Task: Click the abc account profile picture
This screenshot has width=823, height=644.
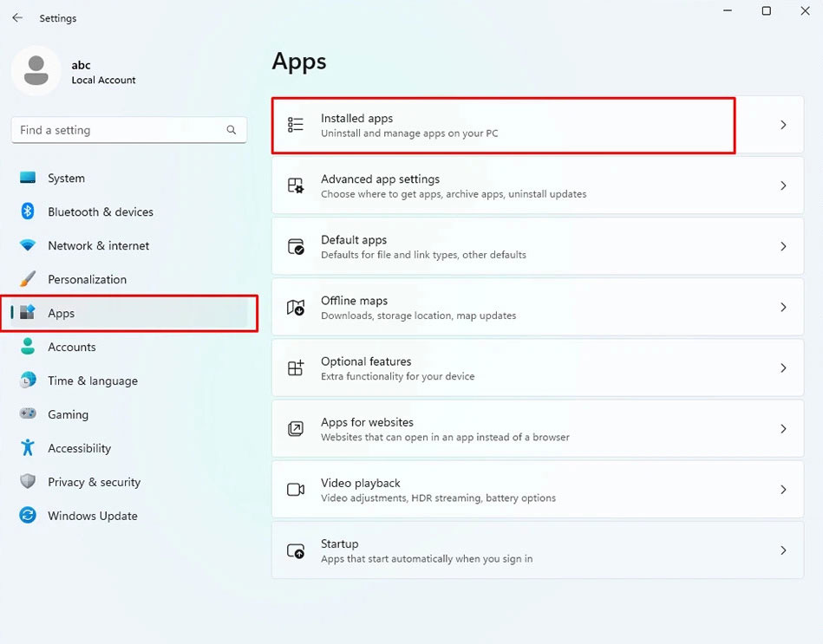Action: click(x=36, y=71)
